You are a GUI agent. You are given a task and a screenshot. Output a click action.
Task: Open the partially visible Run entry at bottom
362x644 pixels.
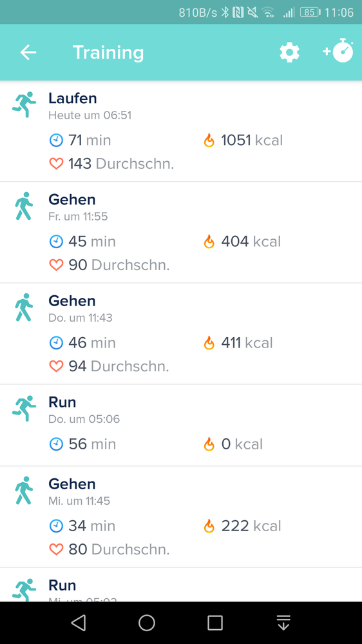(x=181, y=585)
